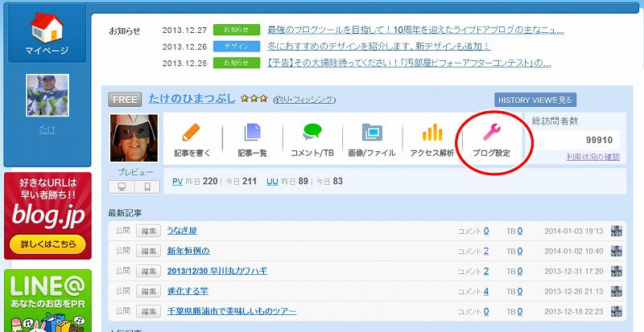Open TB count for 進化する竿
Image resolution: width=644 pixels, height=332 pixels.
520,291
